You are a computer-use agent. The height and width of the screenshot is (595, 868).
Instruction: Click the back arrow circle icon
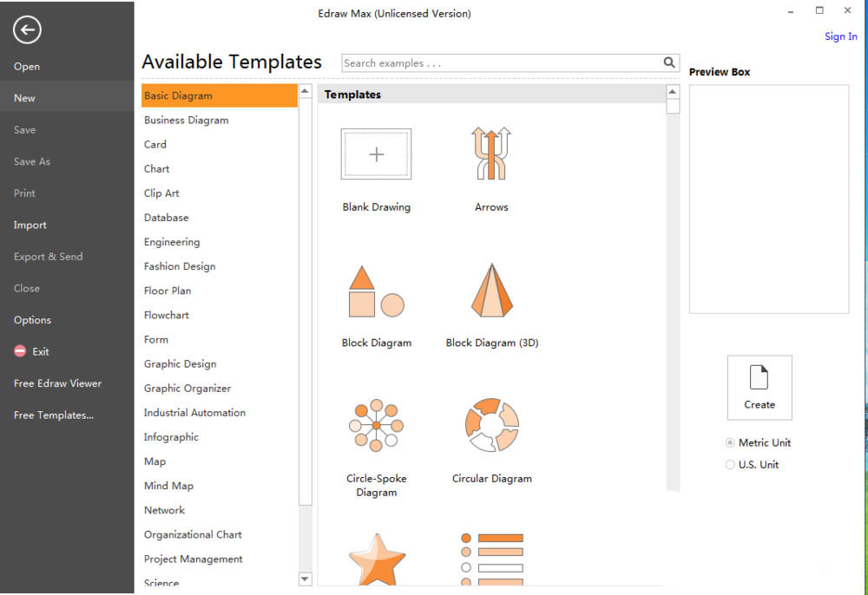(27, 29)
